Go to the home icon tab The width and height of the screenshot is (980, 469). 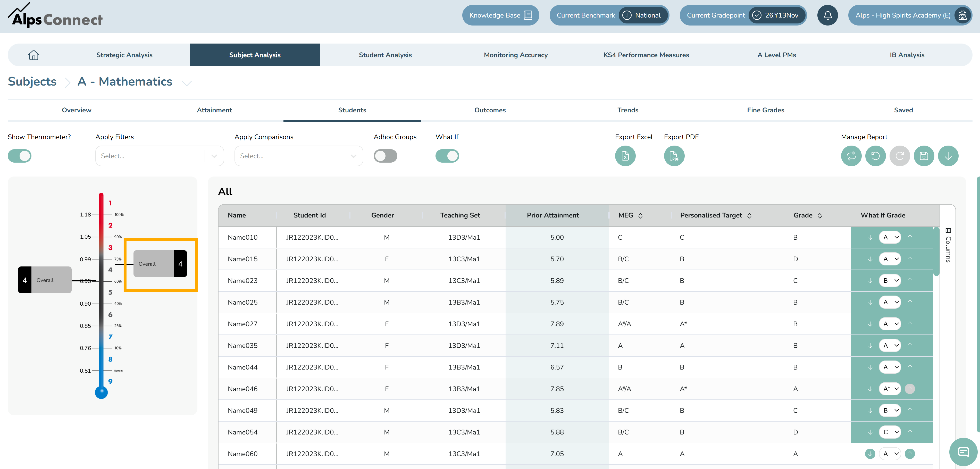33,55
